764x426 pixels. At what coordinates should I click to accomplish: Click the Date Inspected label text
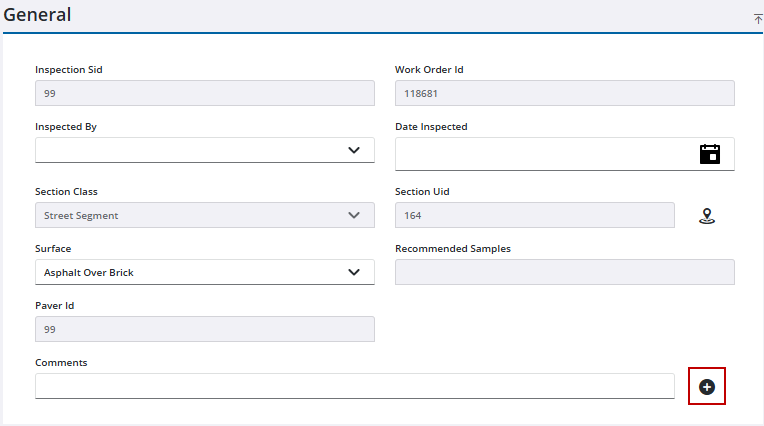431,127
